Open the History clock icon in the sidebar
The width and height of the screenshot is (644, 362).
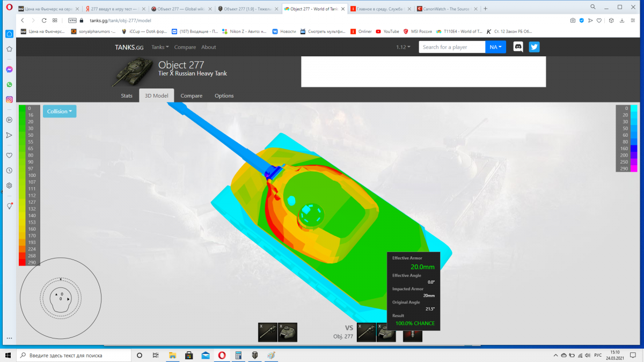point(9,171)
